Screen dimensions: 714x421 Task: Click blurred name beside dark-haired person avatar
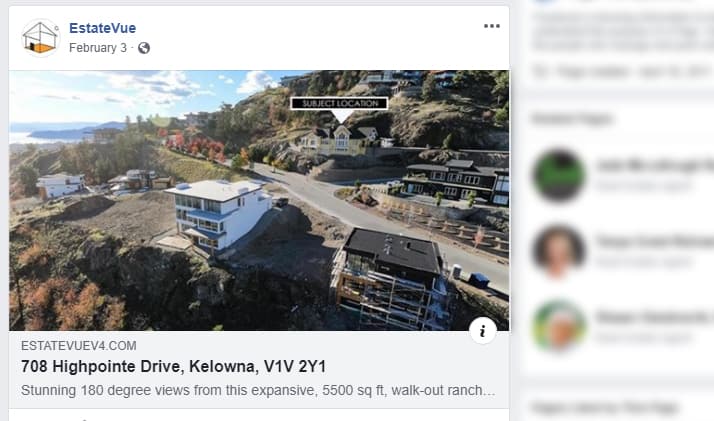655,242
